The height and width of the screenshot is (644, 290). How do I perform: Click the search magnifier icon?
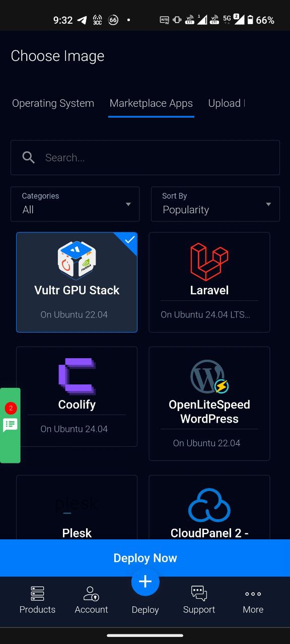[29, 157]
